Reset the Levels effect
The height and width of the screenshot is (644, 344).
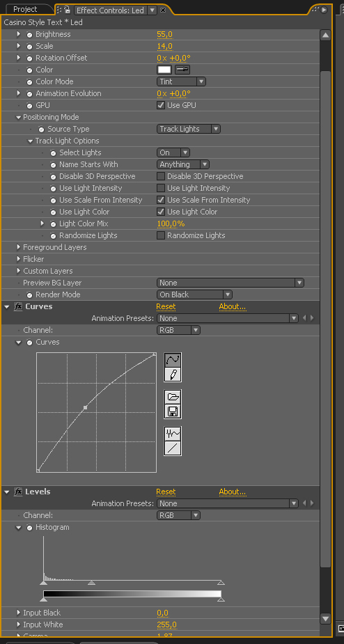pyautogui.click(x=166, y=492)
